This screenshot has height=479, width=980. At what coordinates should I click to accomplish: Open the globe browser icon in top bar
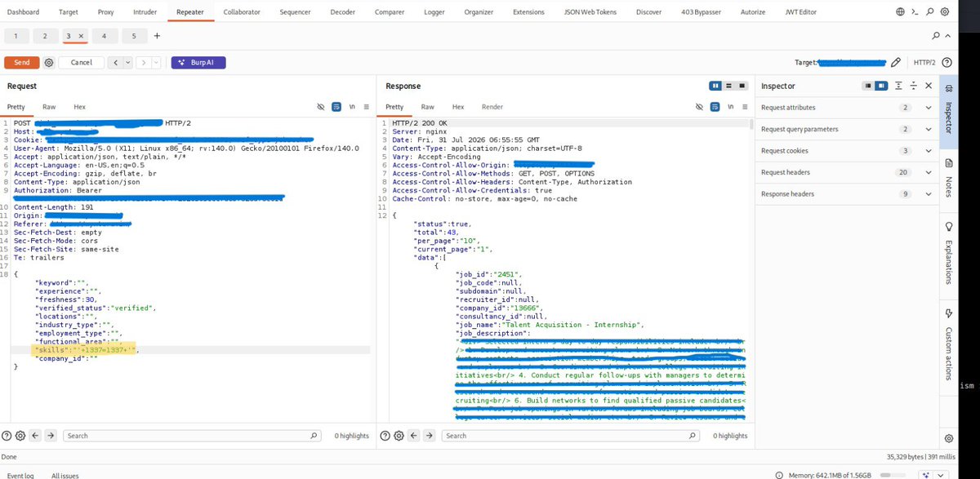[x=900, y=12]
